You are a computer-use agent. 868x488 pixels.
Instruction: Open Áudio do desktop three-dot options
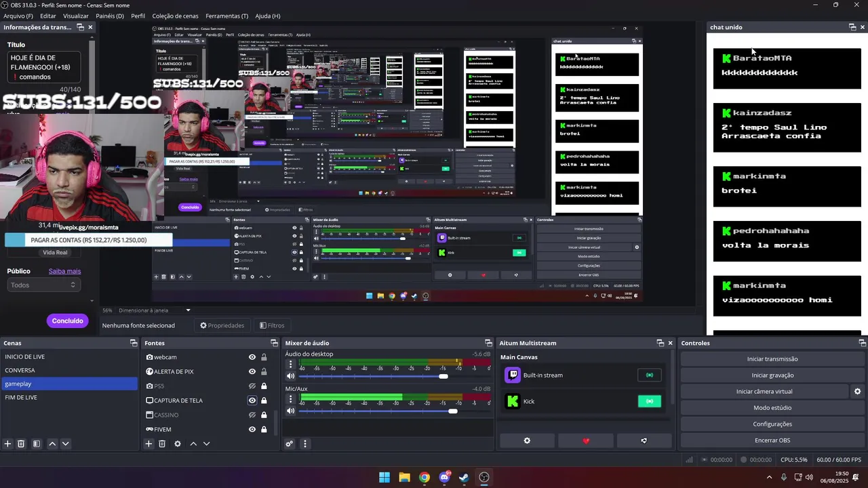290,364
